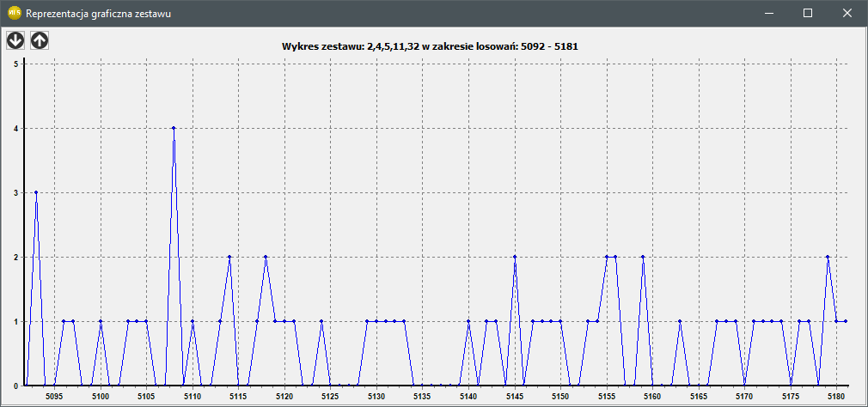
Task: Click the chart title 'Wykres zestawu: 2,4,5,11,32'
Action: (x=351, y=46)
